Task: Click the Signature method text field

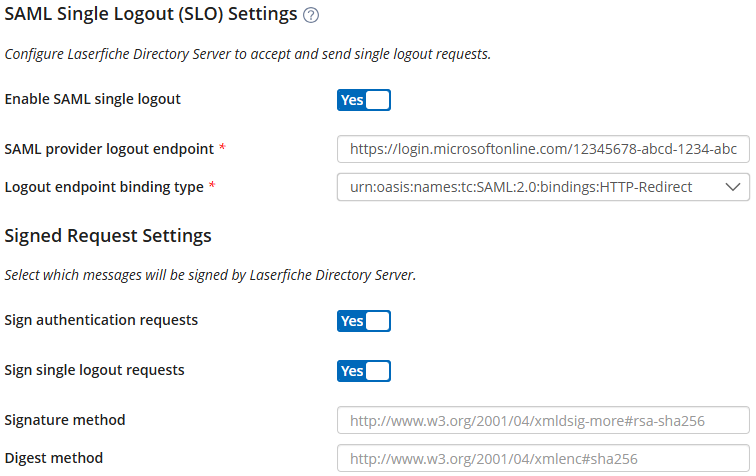Action: coord(543,421)
